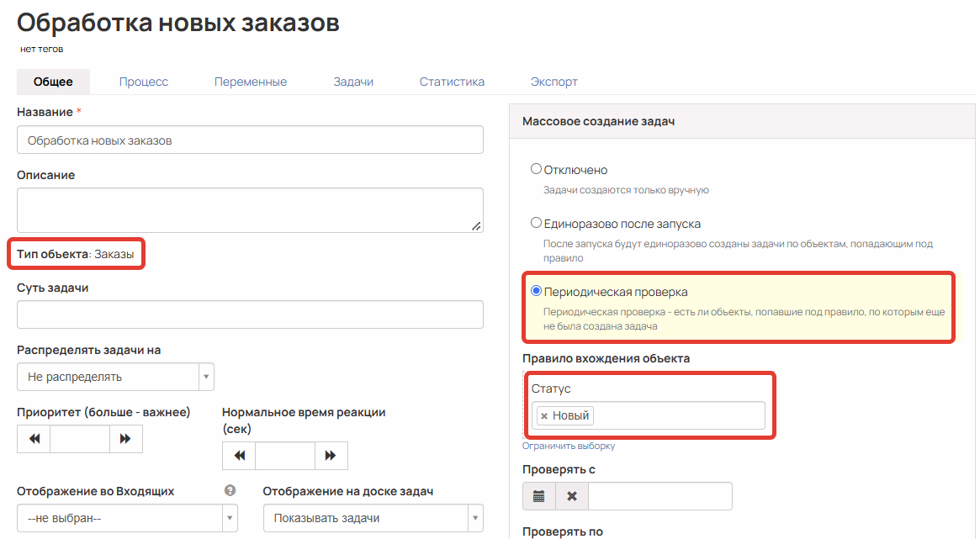Focus the Суть задачи field

(x=250, y=314)
